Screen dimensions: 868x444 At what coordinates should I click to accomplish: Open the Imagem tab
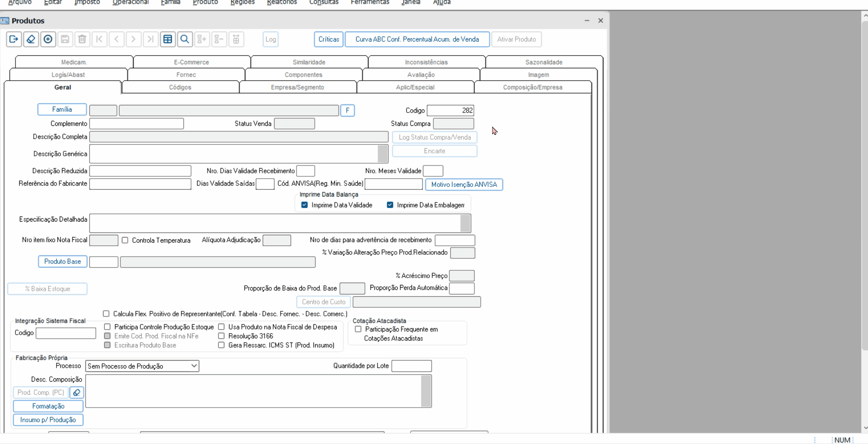539,75
